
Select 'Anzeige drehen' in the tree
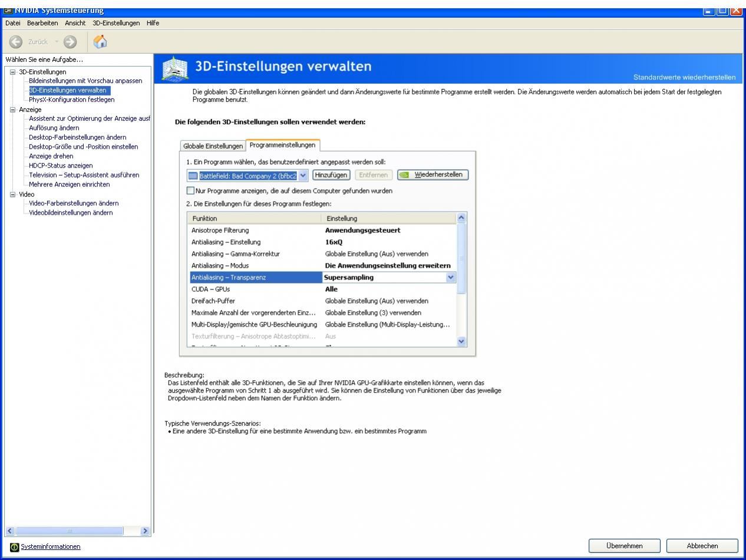(51, 156)
